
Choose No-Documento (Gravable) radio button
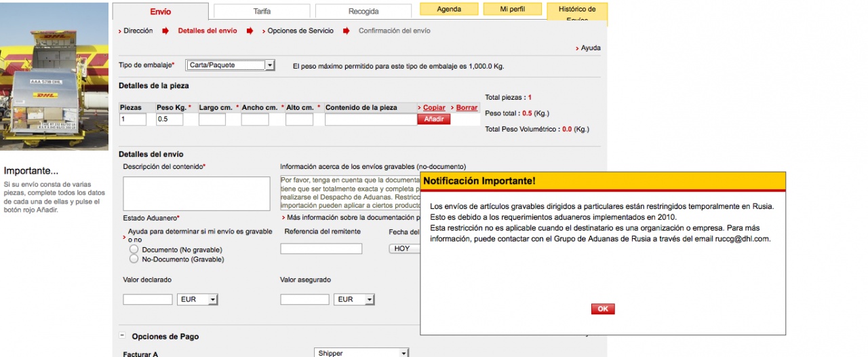(x=134, y=259)
